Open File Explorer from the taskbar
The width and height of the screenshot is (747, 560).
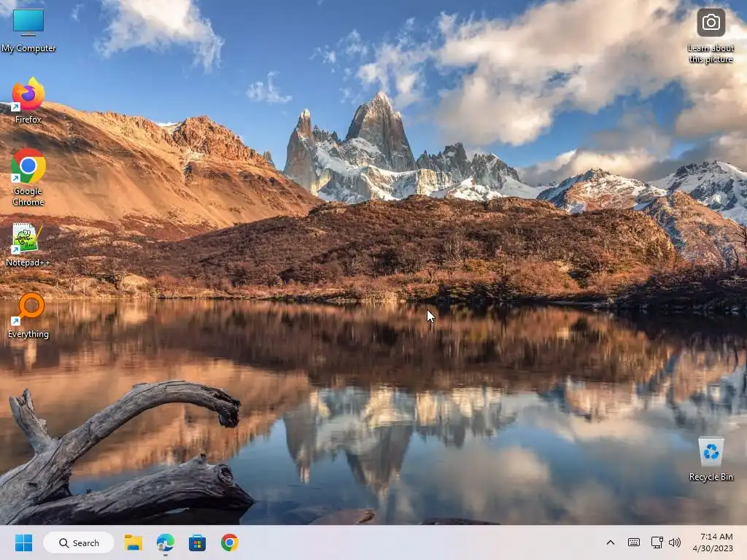point(133,542)
